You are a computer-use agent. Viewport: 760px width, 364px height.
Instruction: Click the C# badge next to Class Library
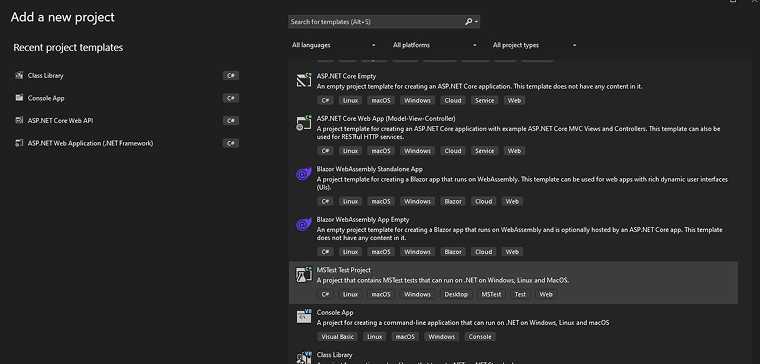231,76
